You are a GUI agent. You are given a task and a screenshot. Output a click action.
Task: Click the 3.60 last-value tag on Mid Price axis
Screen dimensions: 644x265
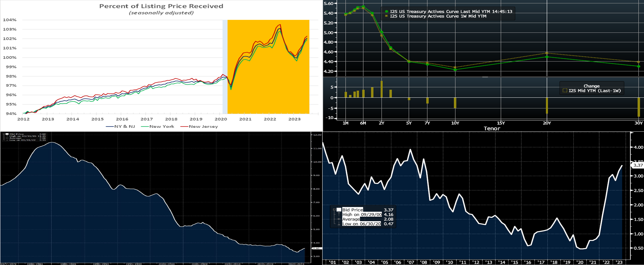316,248
